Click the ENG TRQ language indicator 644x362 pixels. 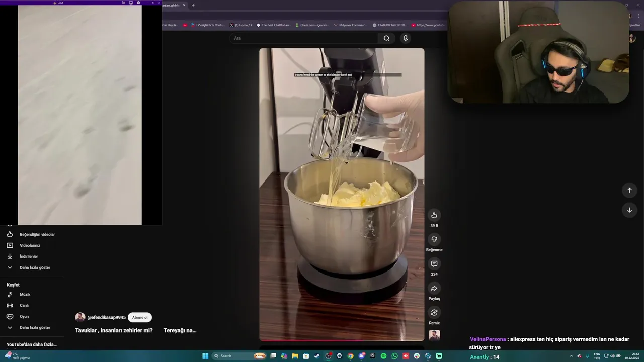(597, 356)
